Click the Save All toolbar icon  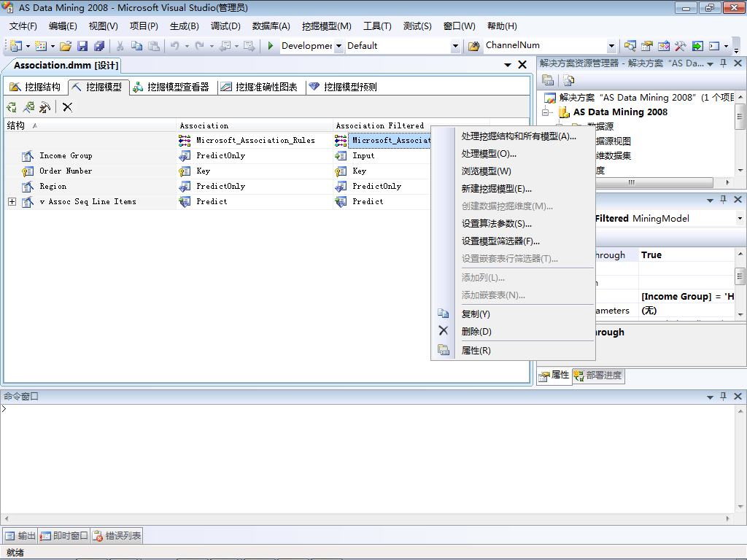pyautogui.click(x=99, y=46)
